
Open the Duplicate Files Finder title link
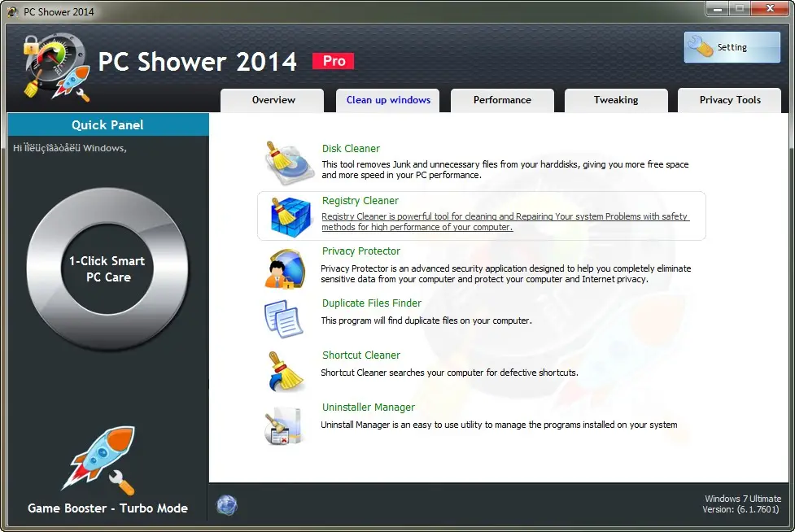pyautogui.click(x=372, y=303)
